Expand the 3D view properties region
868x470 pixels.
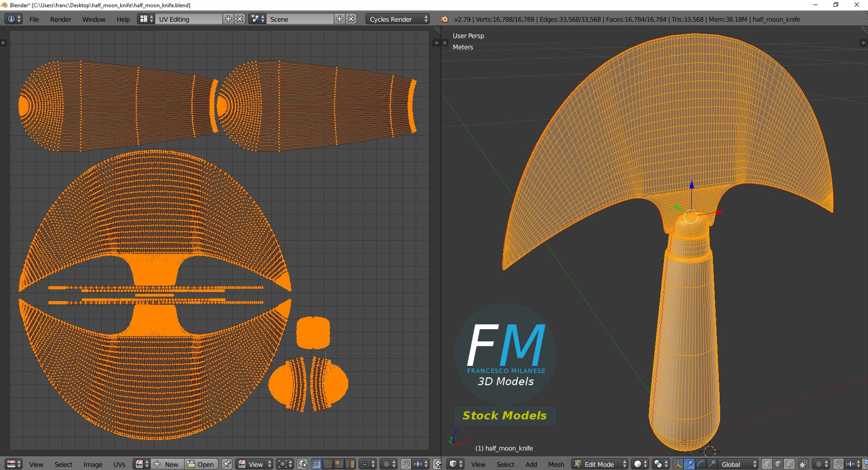pos(863,43)
